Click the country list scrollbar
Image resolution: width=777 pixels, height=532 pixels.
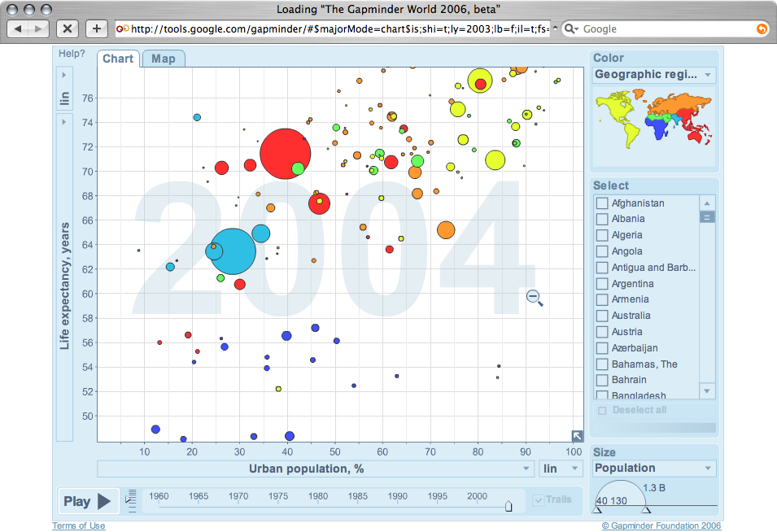click(x=706, y=216)
